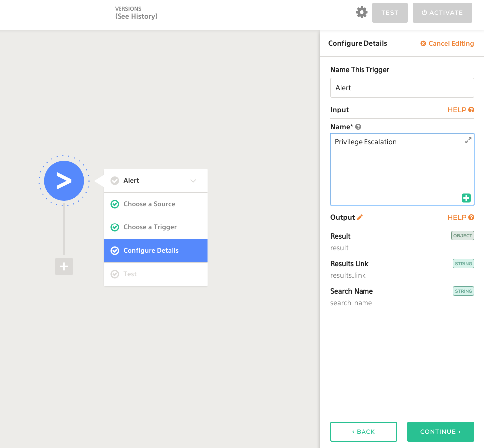Click the green plus insert-variable icon

(466, 198)
